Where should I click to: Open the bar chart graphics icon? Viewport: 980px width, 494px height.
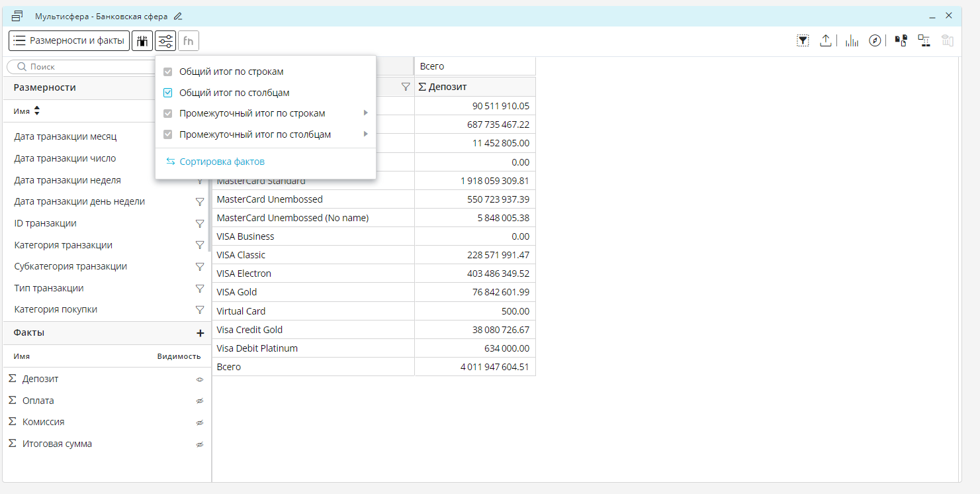pyautogui.click(x=852, y=41)
